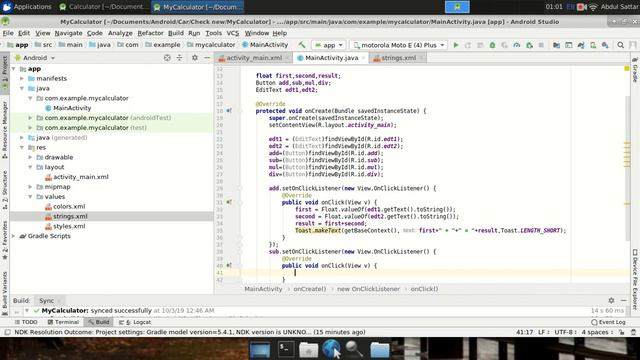This screenshot has width=640, height=360.
Task: Toggle the TODO tool window button
Action: (x=26, y=322)
